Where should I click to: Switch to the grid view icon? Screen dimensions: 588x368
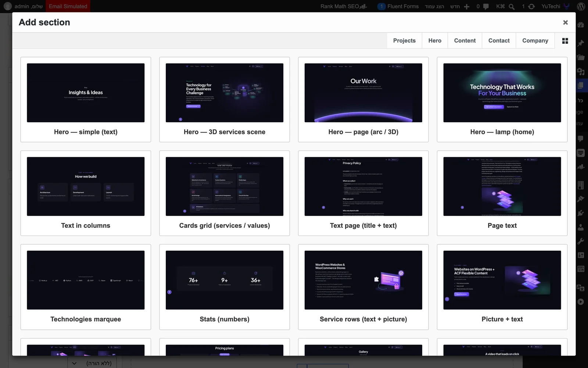pyautogui.click(x=565, y=41)
